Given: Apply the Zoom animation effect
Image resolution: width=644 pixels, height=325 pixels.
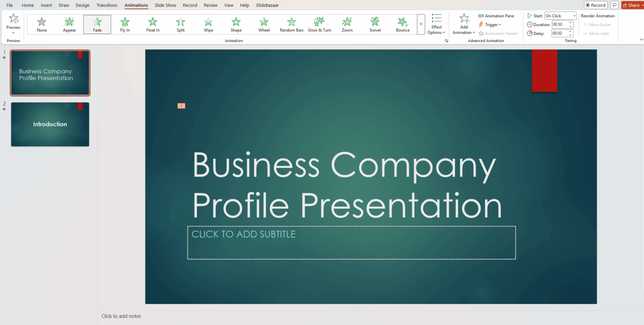Looking at the screenshot, I should pyautogui.click(x=347, y=25).
